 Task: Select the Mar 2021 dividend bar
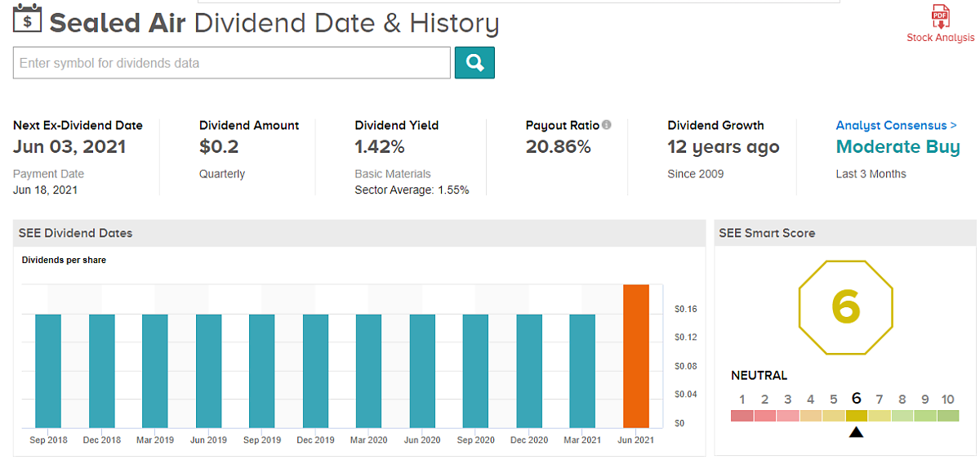tap(583, 371)
